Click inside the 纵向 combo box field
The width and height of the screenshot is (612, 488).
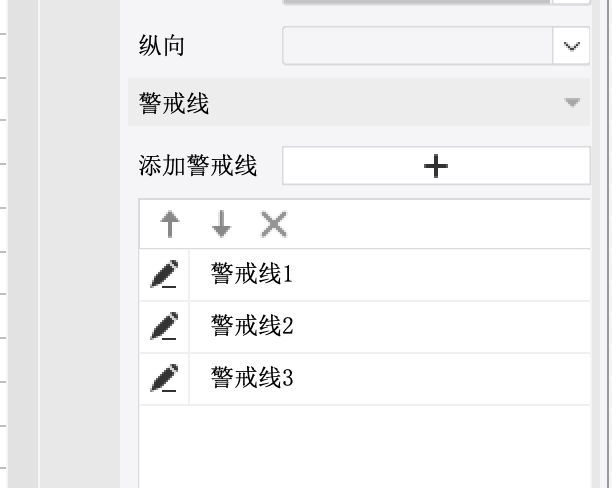point(417,46)
